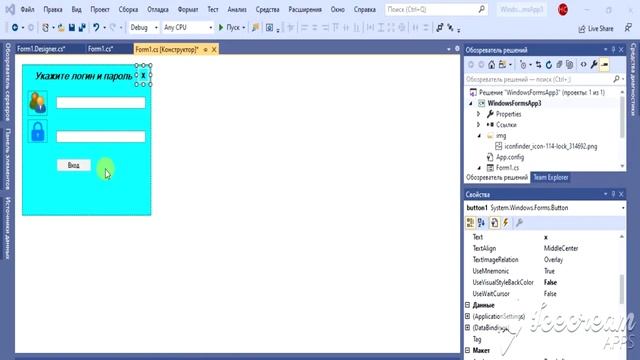Image resolution: width=640 pixels, height=360 pixels.
Task: Toggle pin on Form1.cs [Конструктор] tab
Action: [x=205, y=49]
